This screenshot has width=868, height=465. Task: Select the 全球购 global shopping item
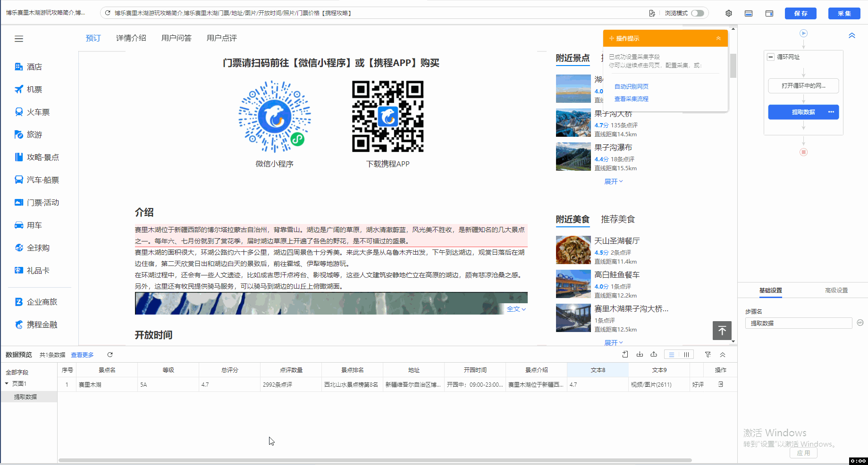(32, 248)
